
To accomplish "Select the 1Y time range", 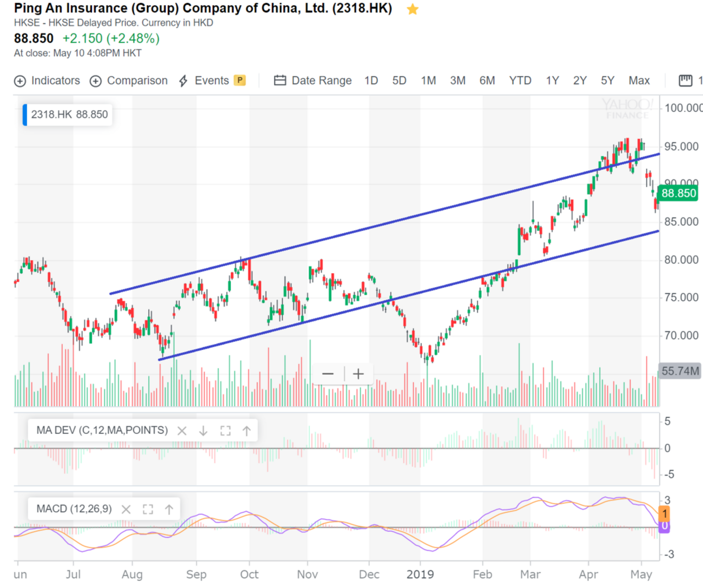I will (552, 81).
